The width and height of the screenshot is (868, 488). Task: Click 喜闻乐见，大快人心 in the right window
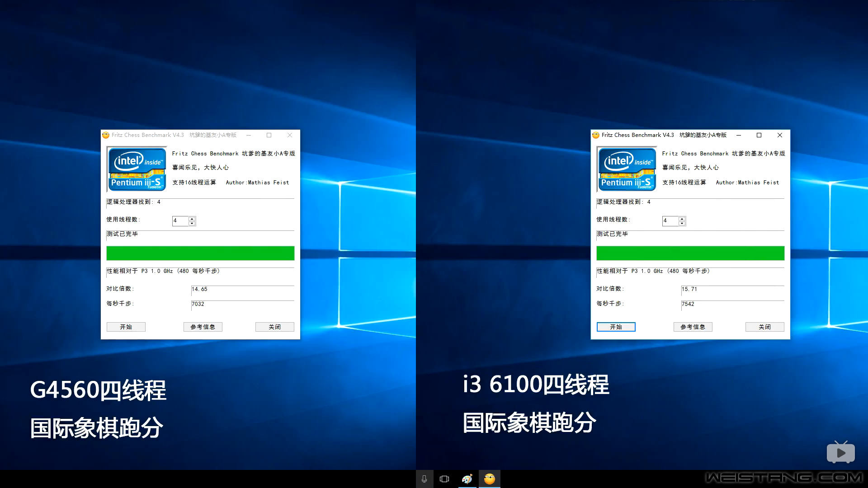(691, 168)
